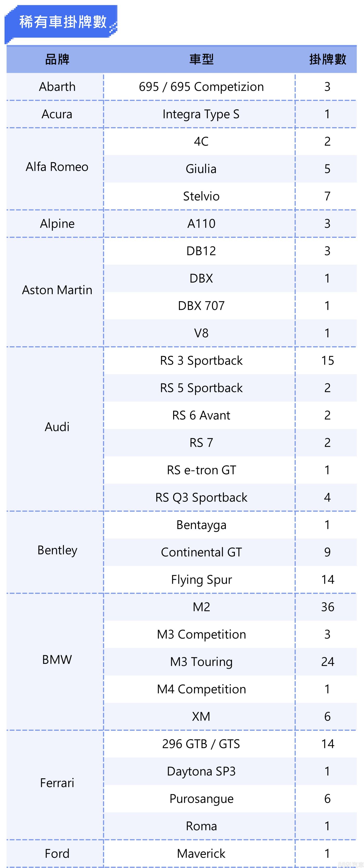Click the Ferrari brand cell

(57, 783)
